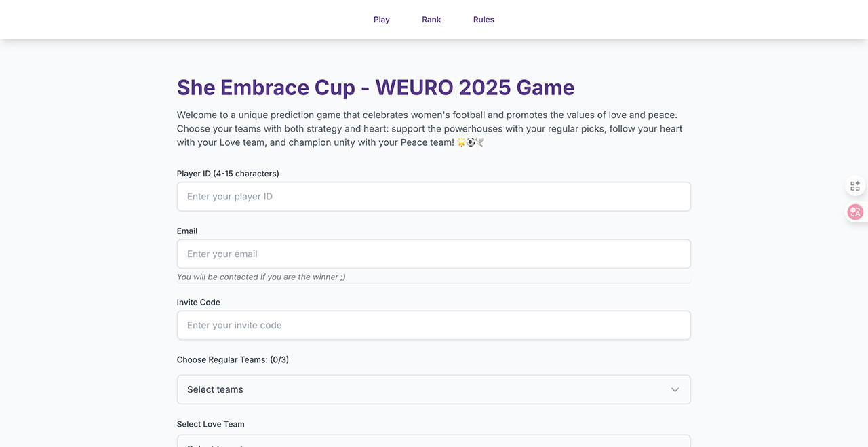
Task: Click the grid-plus floating sidebar icon
Action: coord(855,186)
